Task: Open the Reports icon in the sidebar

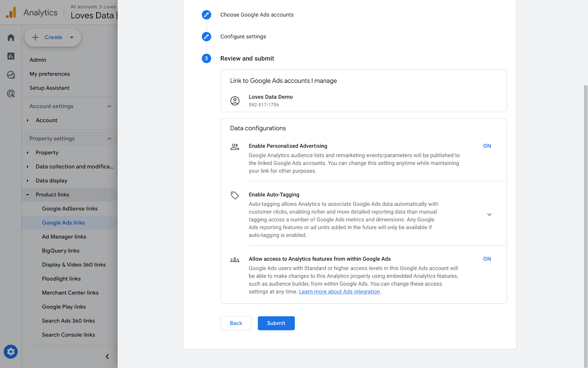Action: click(10, 56)
